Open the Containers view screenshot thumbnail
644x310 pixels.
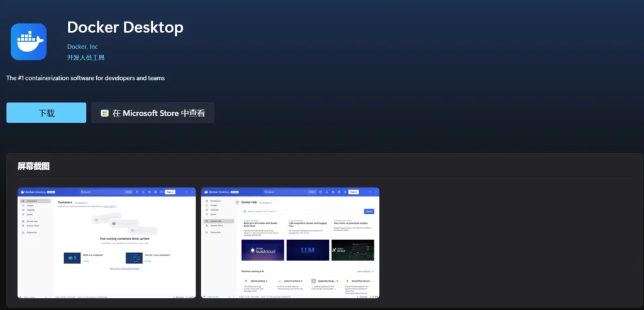coord(107,243)
